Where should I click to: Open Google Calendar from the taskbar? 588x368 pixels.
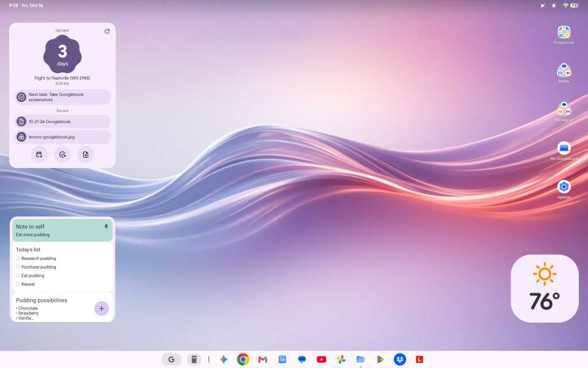pos(282,359)
